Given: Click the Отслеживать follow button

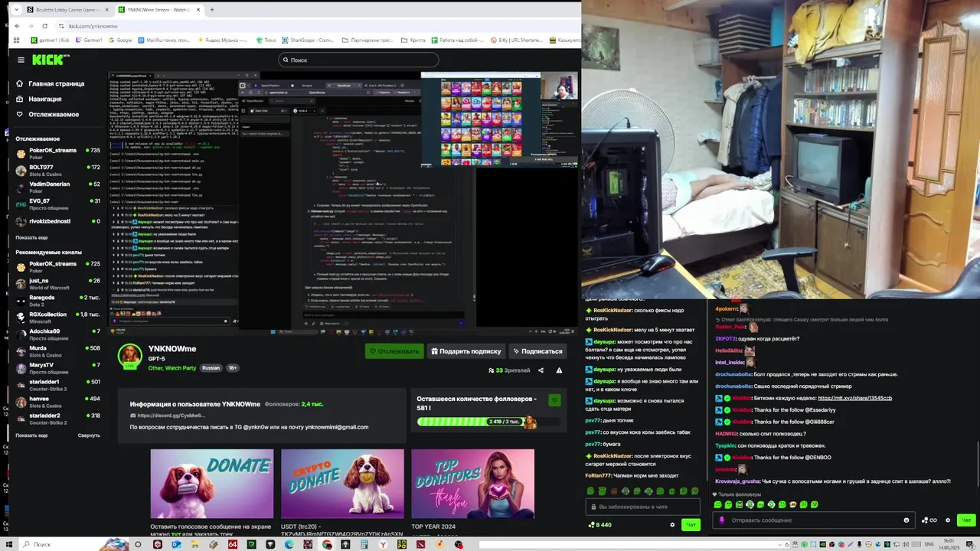Looking at the screenshot, I should click(x=394, y=351).
